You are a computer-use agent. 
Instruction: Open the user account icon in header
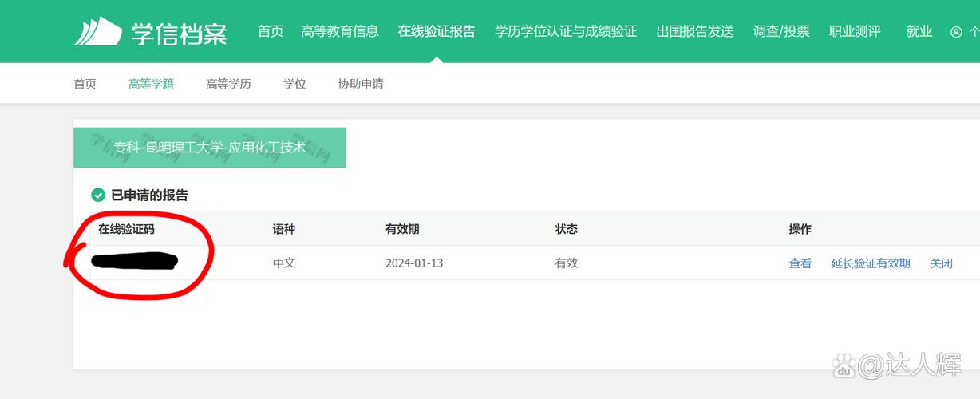click(x=956, y=32)
